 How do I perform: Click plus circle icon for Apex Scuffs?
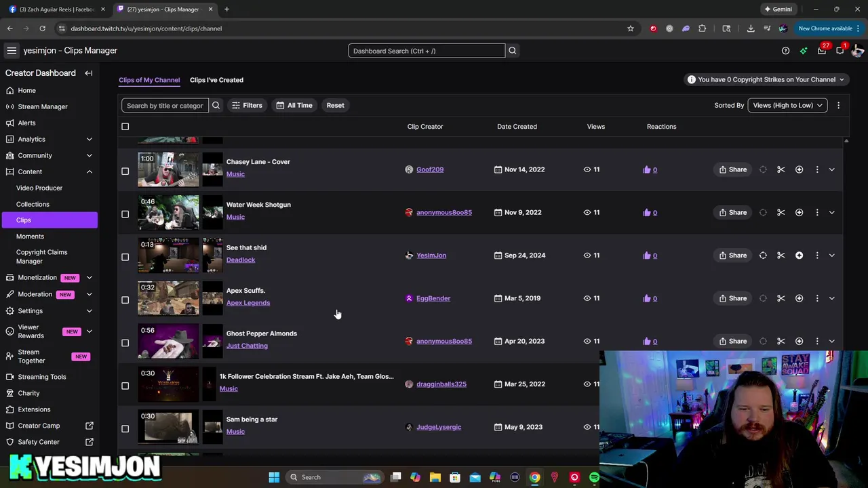pyautogui.click(x=799, y=298)
